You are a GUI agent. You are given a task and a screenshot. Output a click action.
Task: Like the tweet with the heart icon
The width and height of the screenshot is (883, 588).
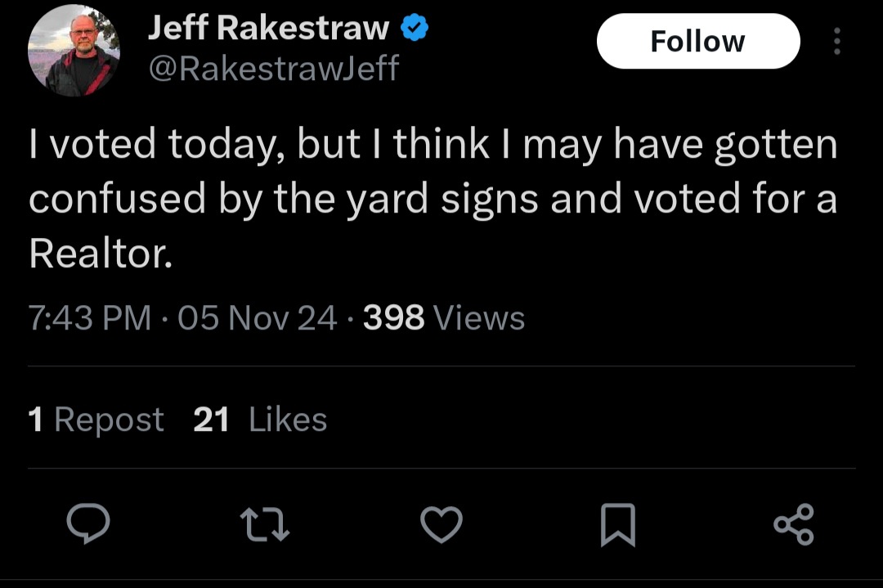441,524
